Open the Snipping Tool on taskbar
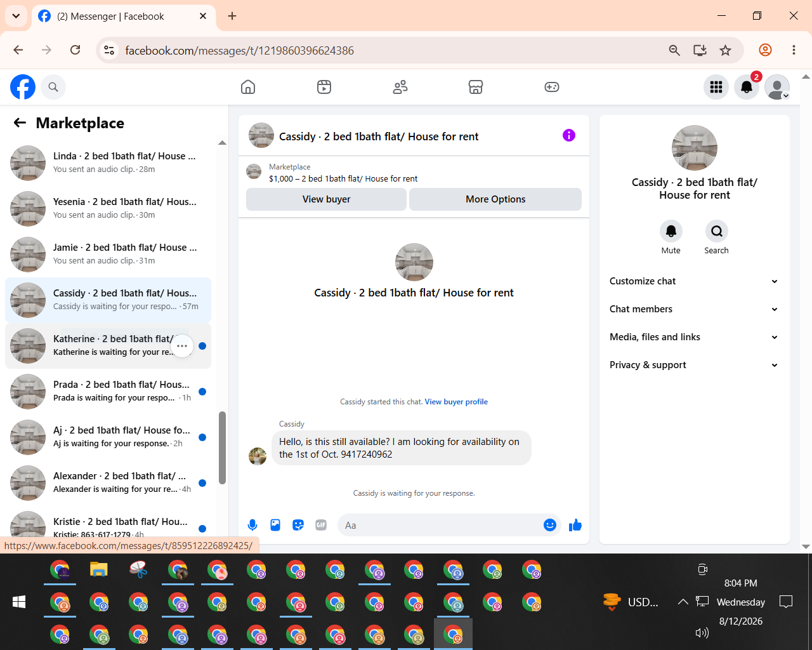The height and width of the screenshot is (650, 812). click(x=138, y=569)
